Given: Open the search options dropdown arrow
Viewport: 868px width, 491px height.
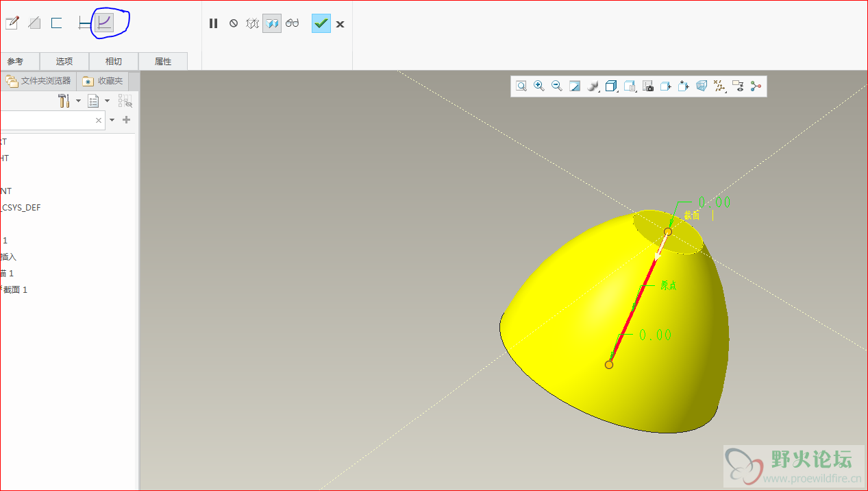Looking at the screenshot, I should (112, 120).
